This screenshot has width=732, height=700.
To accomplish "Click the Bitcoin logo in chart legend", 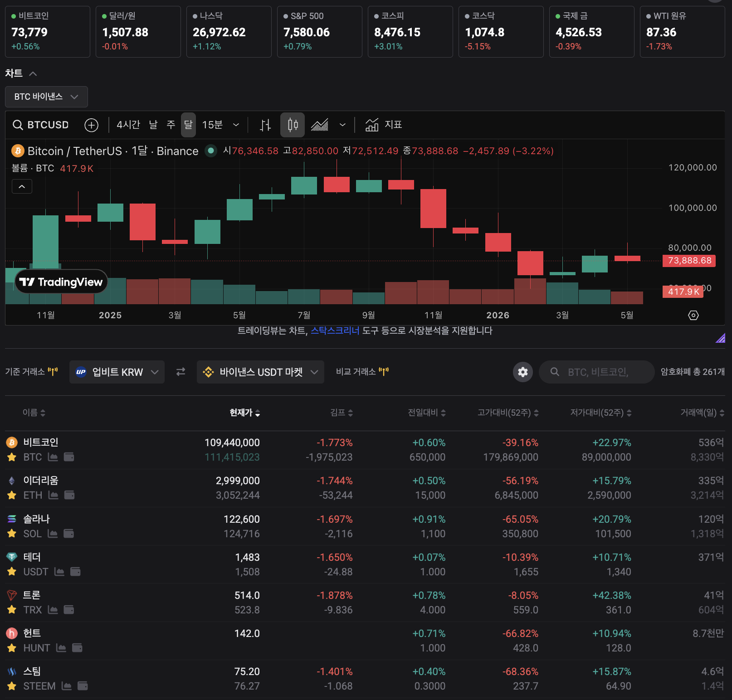I will pos(18,151).
